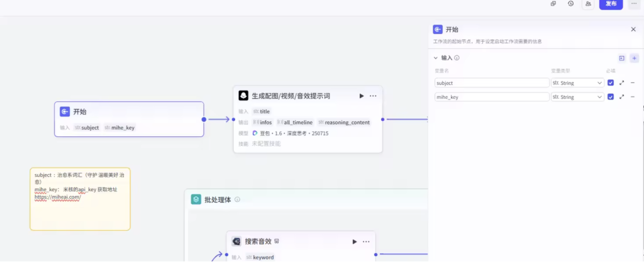Open variable type dropdown for subject
This screenshot has width=644, height=278.
pos(577,82)
